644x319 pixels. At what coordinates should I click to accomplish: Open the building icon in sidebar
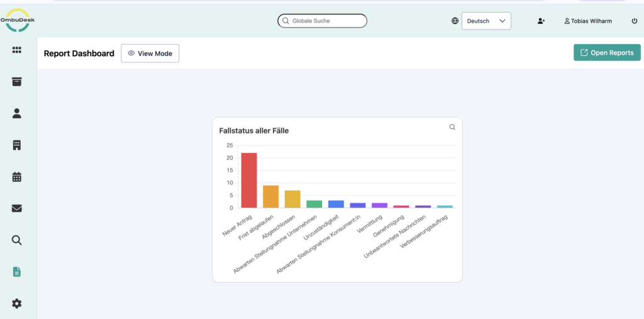click(17, 145)
